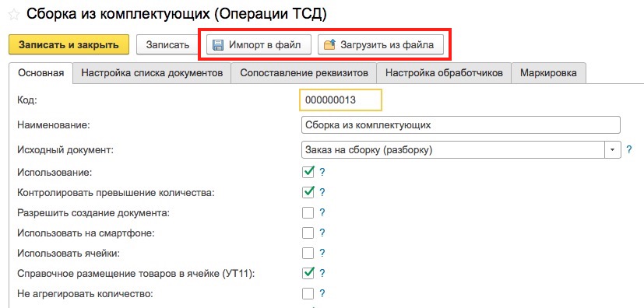The image size is (644, 308).
Task: Click the Код: label text
Action: (27, 100)
